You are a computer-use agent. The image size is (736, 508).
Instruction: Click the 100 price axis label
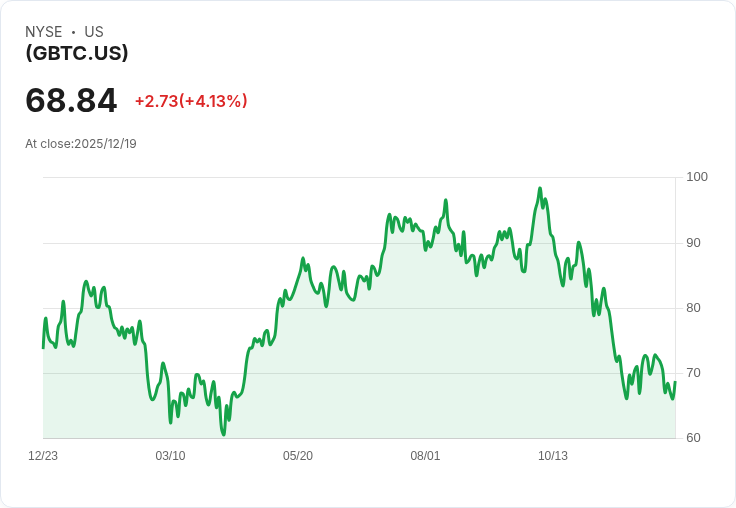[x=697, y=177]
